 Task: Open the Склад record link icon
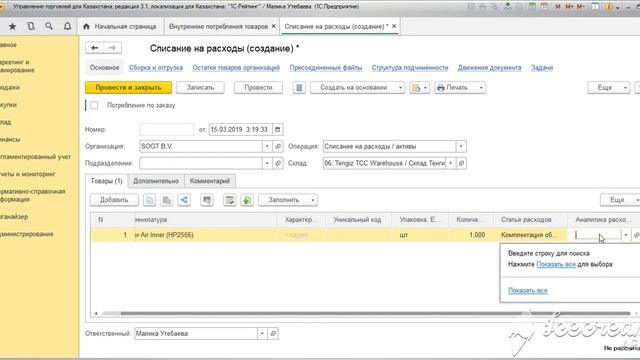[x=461, y=163]
